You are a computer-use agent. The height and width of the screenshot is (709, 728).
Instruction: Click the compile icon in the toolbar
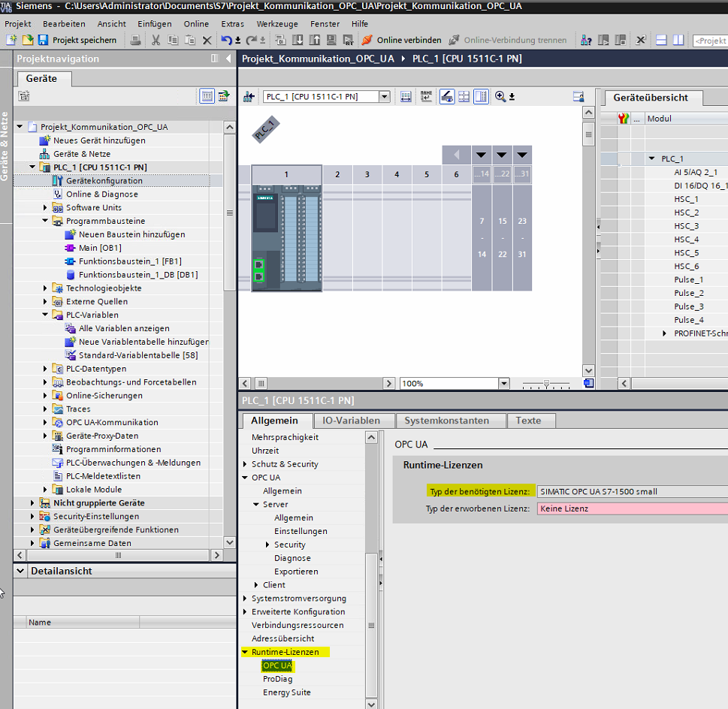click(280, 41)
